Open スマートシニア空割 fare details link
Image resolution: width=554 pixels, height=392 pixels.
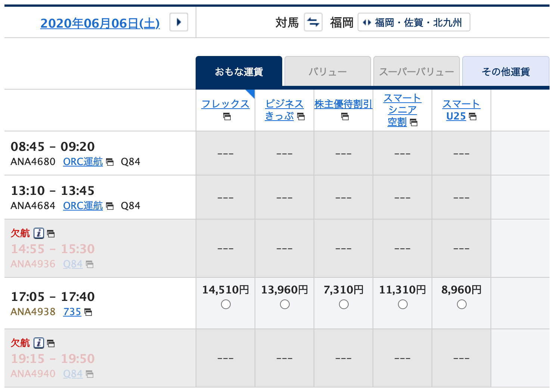[x=402, y=110]
